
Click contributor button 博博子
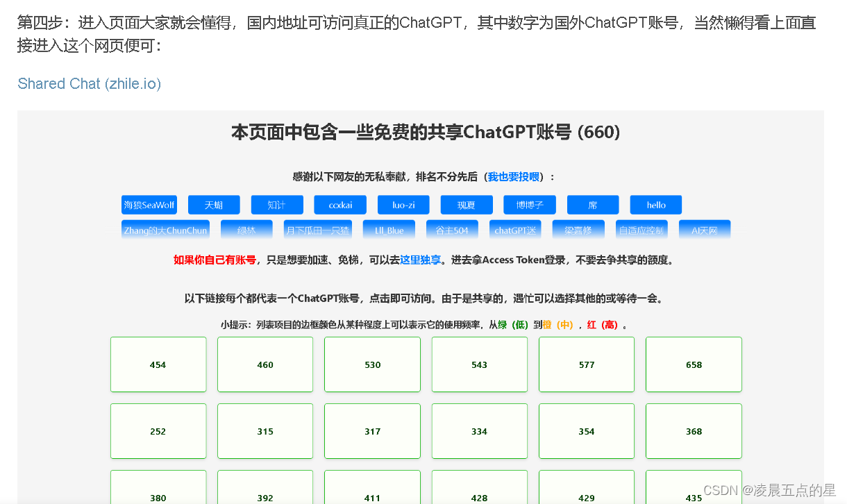click(x=530, y=205)
